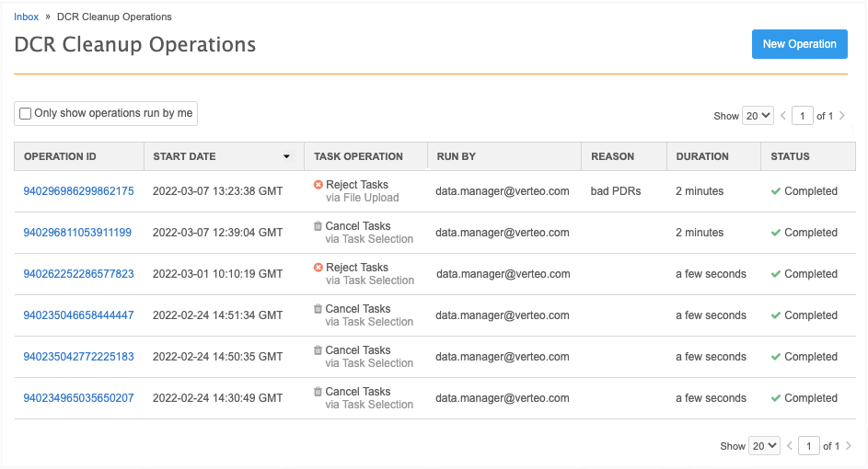Click the previous page chevron at bottom

789,445
